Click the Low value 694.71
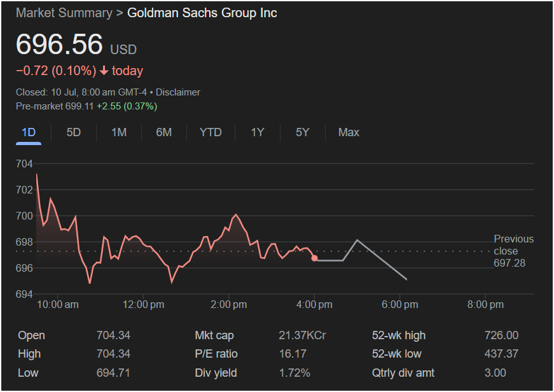 (113, 373)
